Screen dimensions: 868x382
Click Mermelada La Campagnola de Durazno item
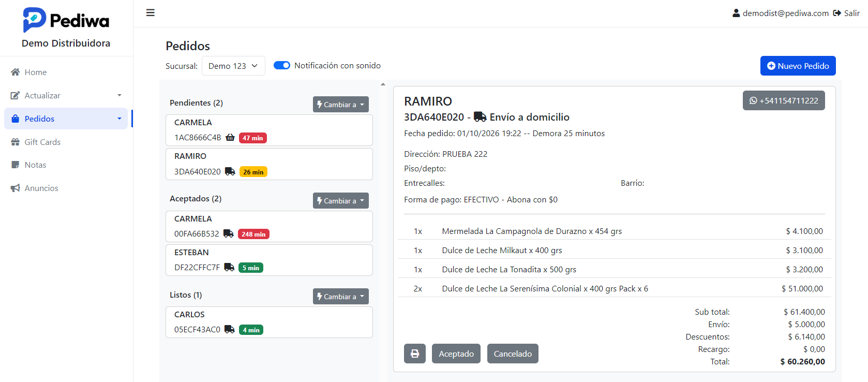pyautogui.click(x=532, y=231)
